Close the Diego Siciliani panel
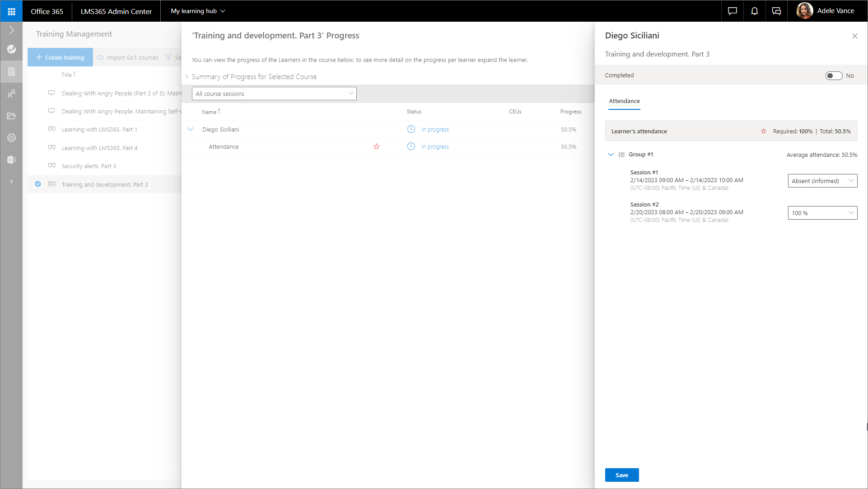Viewport: 868px width, 489px height. tap(854, 36)
